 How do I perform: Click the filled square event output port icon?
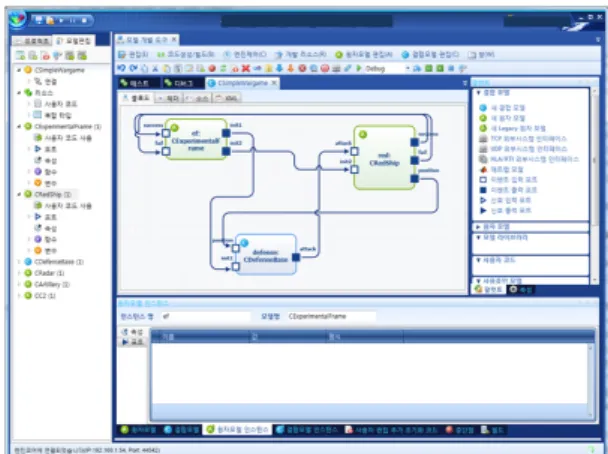tap(483, 190)
